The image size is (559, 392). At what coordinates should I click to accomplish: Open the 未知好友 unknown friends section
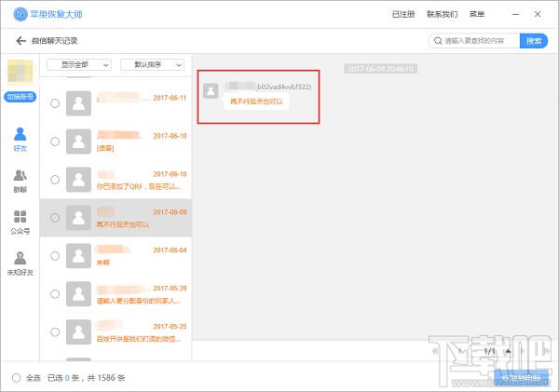pos(20,264)
